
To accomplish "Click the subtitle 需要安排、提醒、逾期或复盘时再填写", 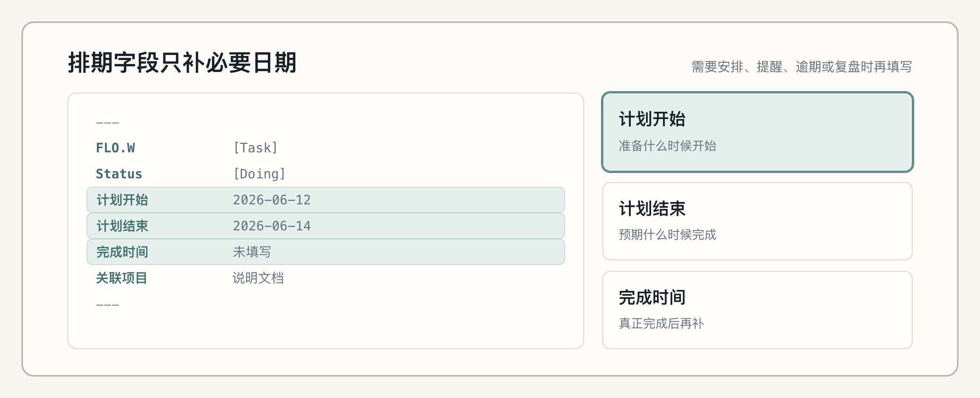I will (802, 67).
